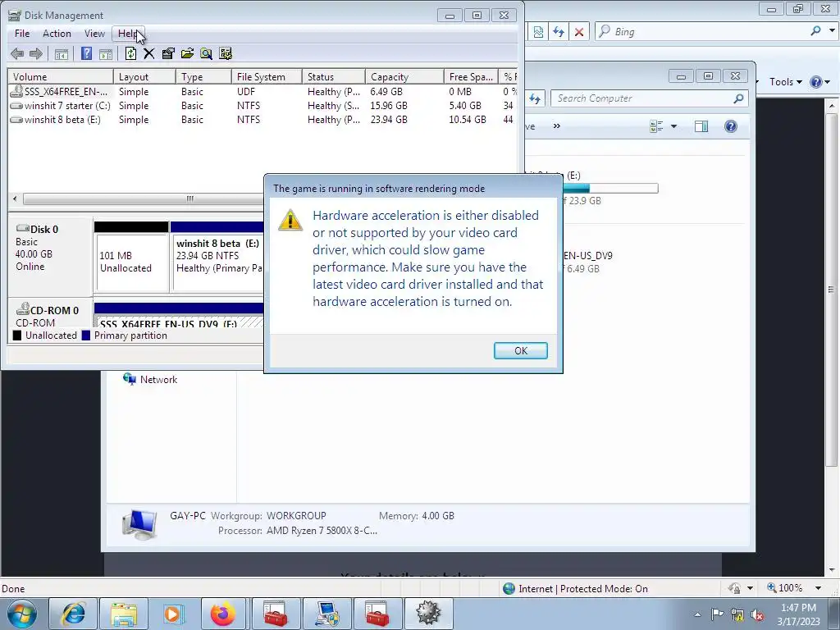Click the Action Center flag tray icon
Screen dimensions: 840x630
[x=717, y=614]
